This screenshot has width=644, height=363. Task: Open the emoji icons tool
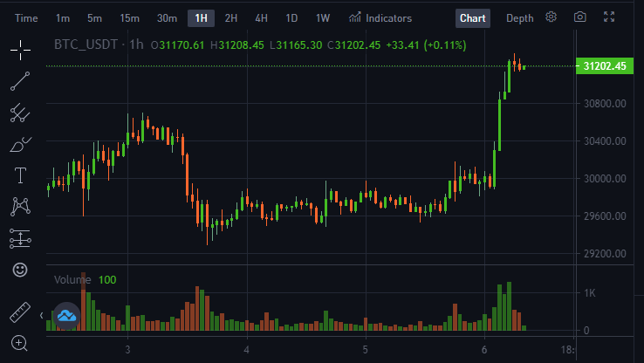20,270
